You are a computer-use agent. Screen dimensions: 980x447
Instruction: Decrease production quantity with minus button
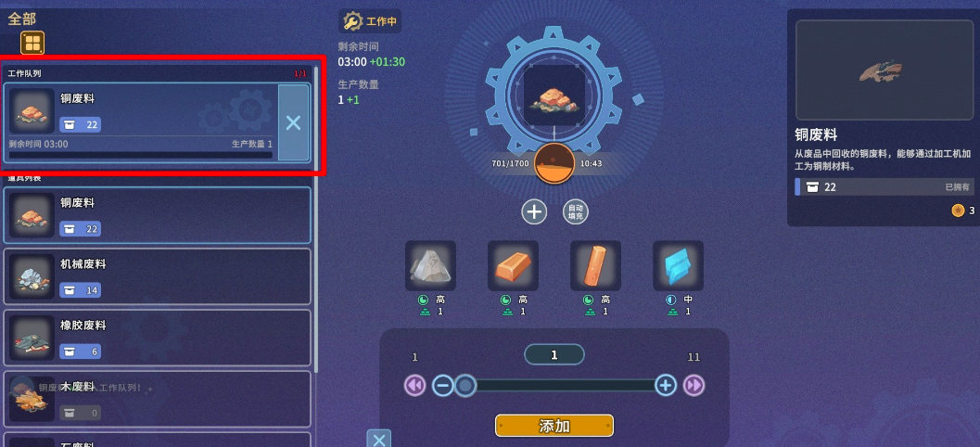442,385
